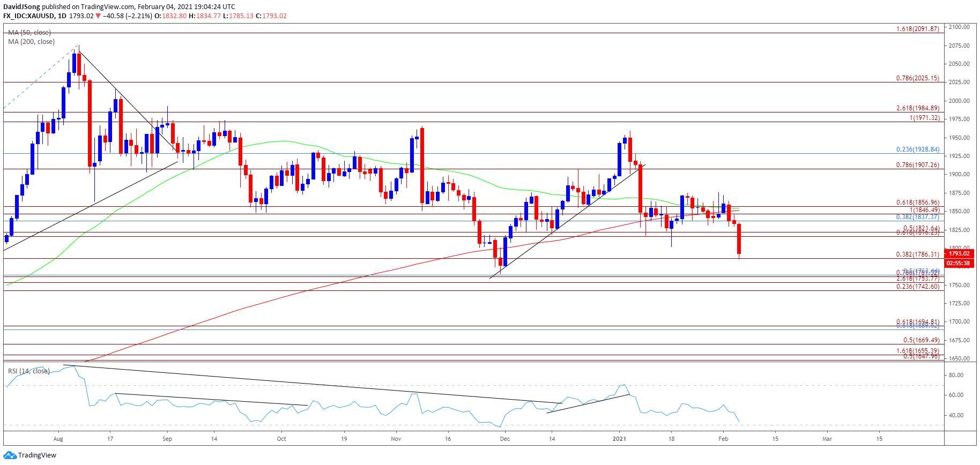This screenshot has height=465, width=980.
Task: Click the Oct label on the date axis
Action: pyautogui.click(x=281, y=438)
